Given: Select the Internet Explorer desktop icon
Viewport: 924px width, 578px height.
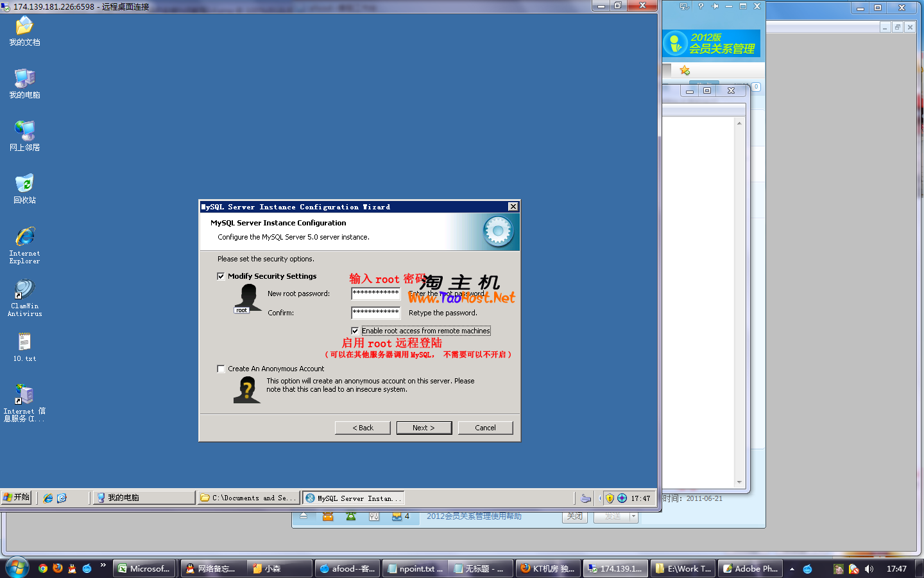Looking at the screenshot, I should tap(24, 245).
